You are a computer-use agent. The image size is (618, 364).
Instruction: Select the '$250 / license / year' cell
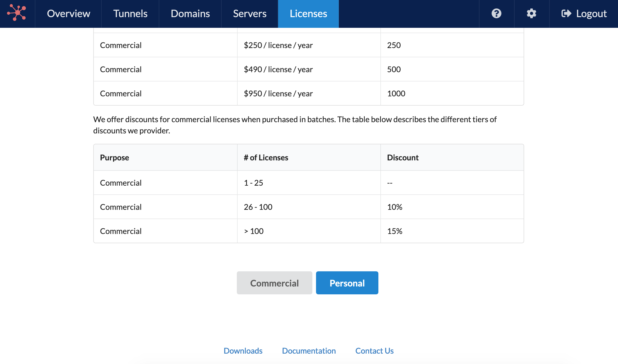pyautogui.click(x=309, y=45)
